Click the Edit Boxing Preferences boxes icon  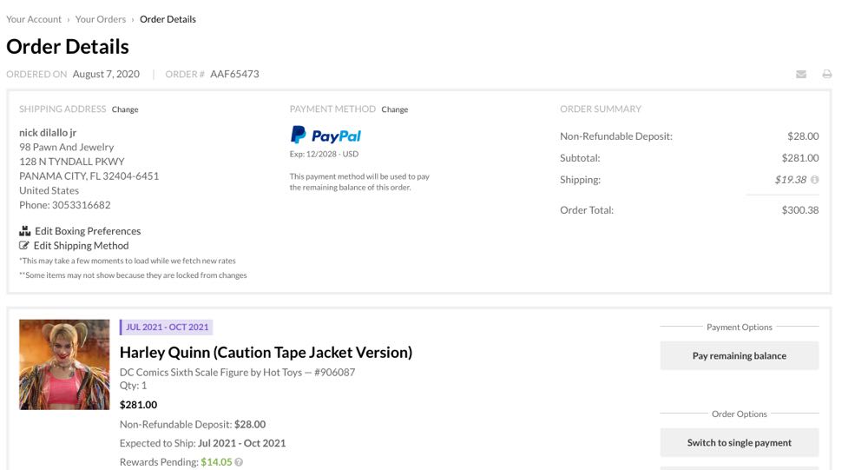tap(25, 231)
